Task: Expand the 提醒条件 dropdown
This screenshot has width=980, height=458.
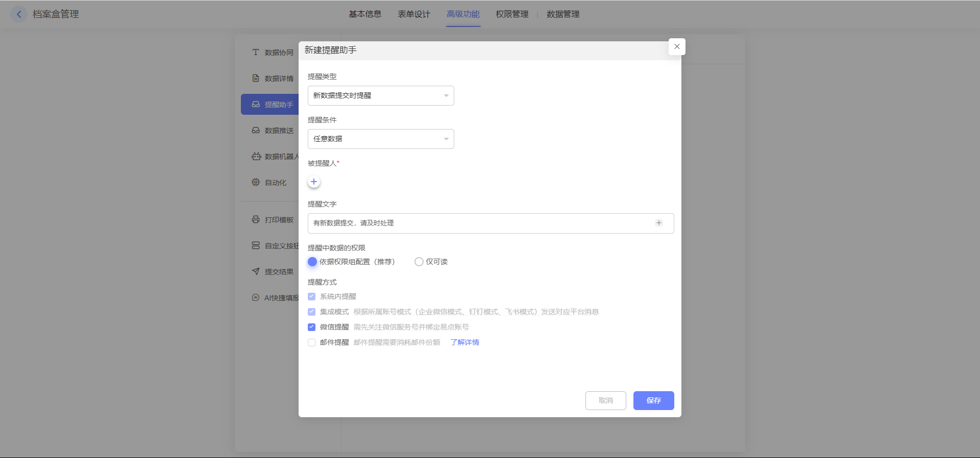Action: pos(381,139)
